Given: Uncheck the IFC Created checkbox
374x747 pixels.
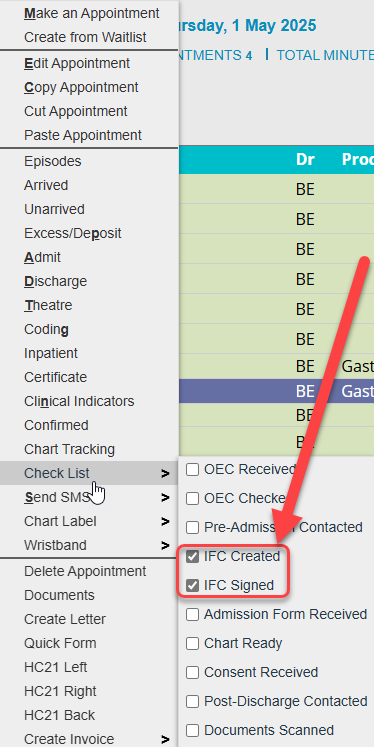Looking at the screenshot, I should [x=192, y=556].
